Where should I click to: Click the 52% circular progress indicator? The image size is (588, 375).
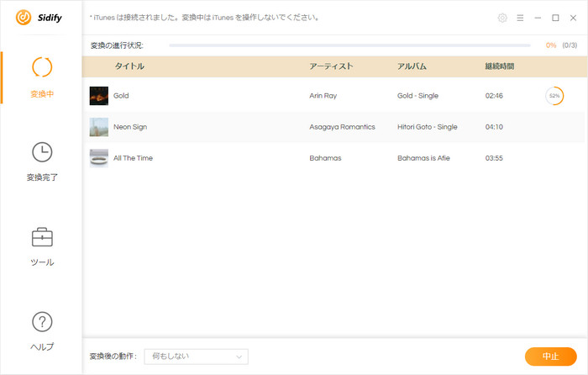pos(554,96)
